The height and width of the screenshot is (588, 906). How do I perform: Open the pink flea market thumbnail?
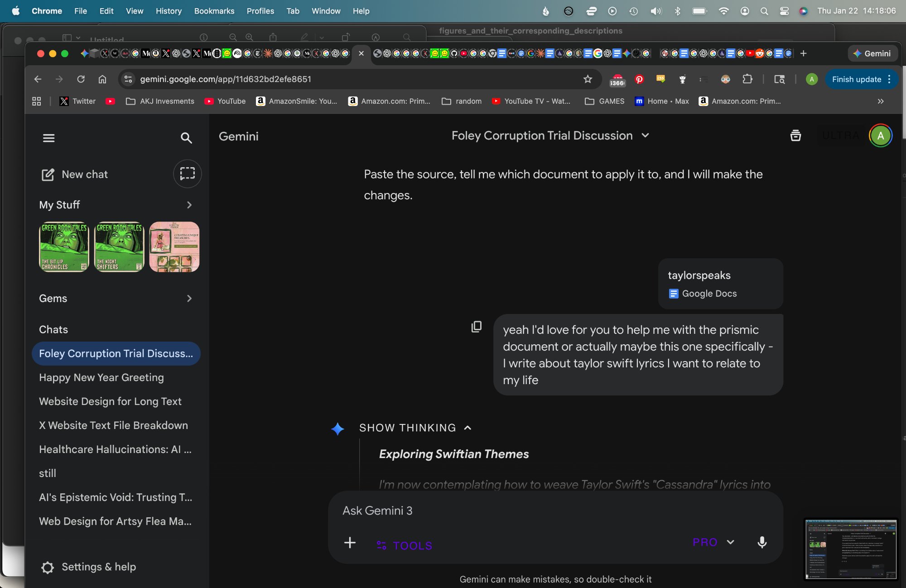coord(174,247)
